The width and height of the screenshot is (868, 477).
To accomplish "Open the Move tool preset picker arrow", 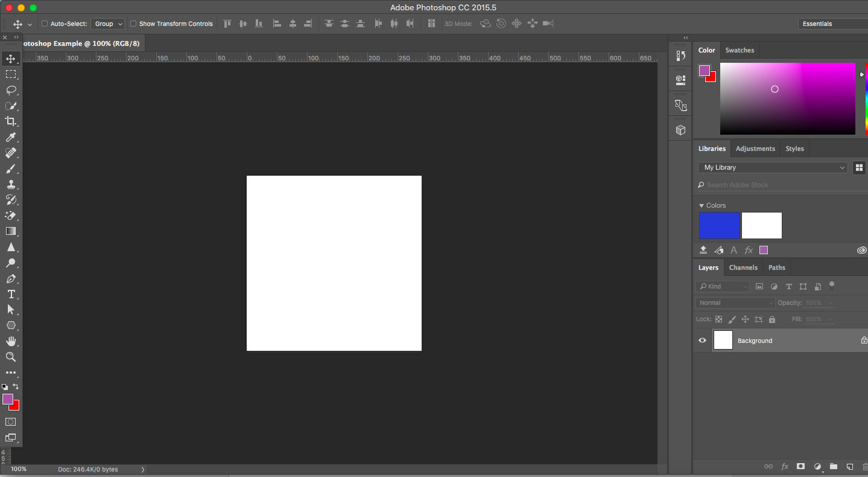I will coord(30,24).
